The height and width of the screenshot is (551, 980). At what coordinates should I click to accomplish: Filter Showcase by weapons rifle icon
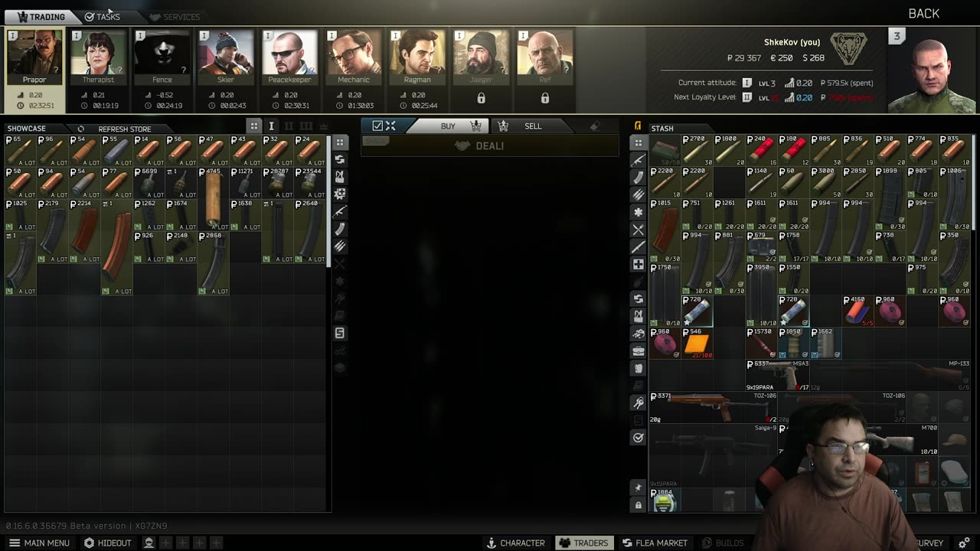(x=340, y=211)
